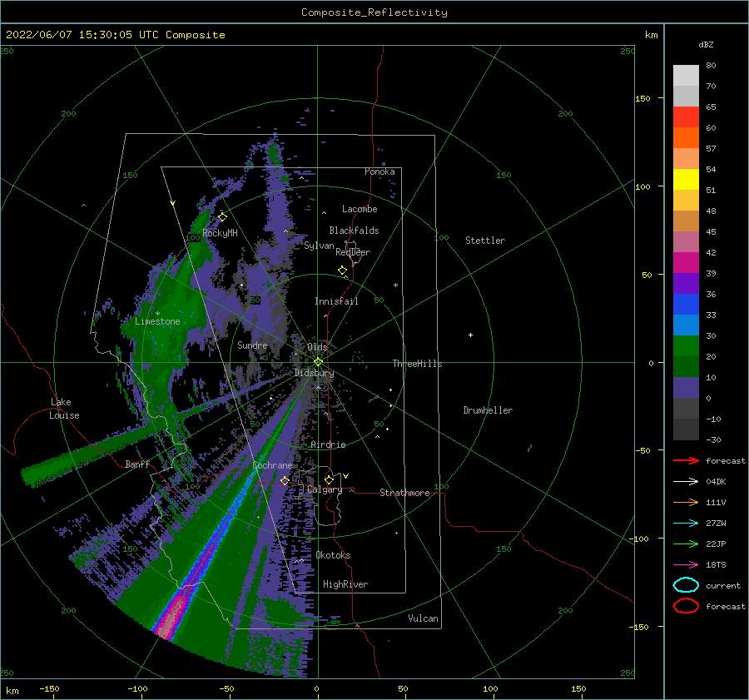
Task: Click the Calgary city label
Action: [x=325, y=489]
